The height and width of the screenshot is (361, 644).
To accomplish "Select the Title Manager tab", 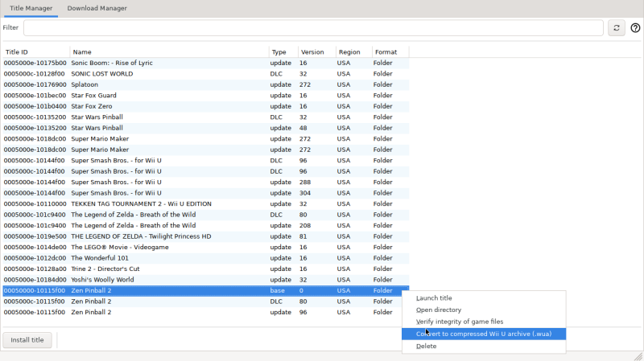I will point(31,8).
